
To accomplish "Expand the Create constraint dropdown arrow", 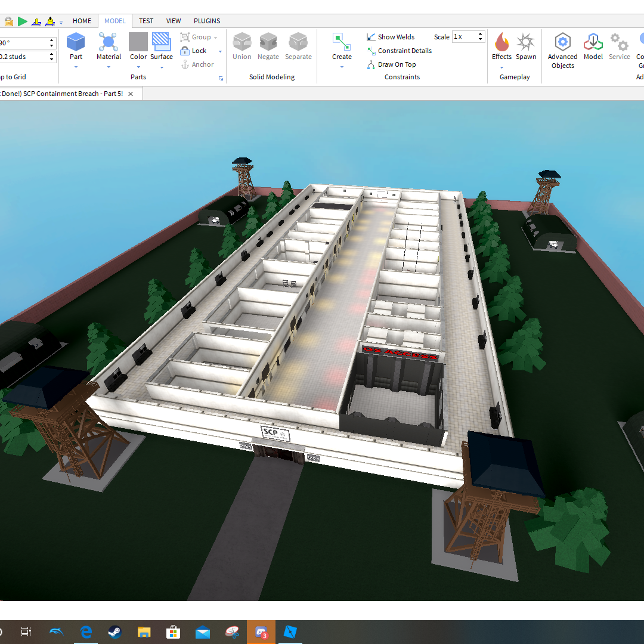I will tap(342, 67).
